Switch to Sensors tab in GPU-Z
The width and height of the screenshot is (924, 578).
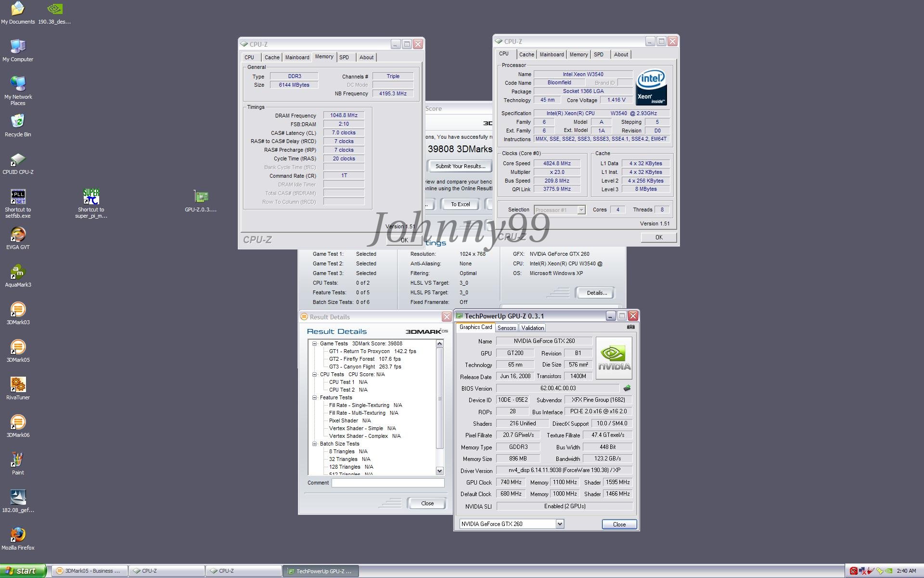click(x=507, y=328)
